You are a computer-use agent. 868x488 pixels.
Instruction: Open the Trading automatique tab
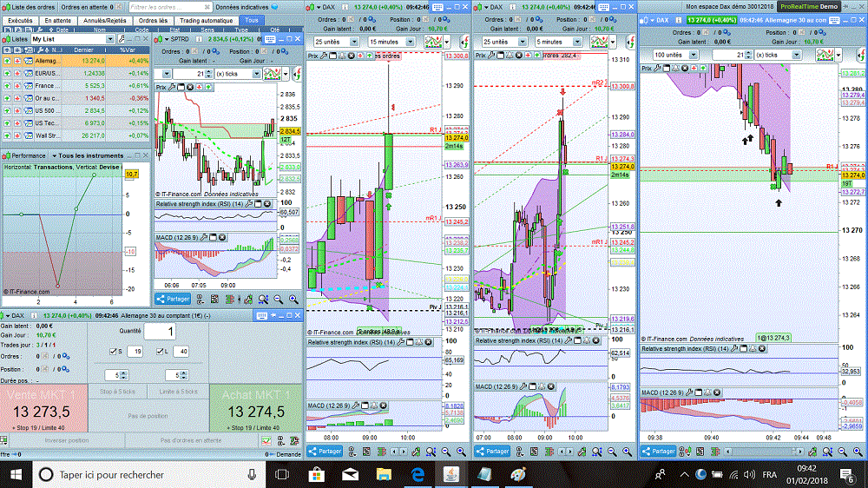(206, 21)
